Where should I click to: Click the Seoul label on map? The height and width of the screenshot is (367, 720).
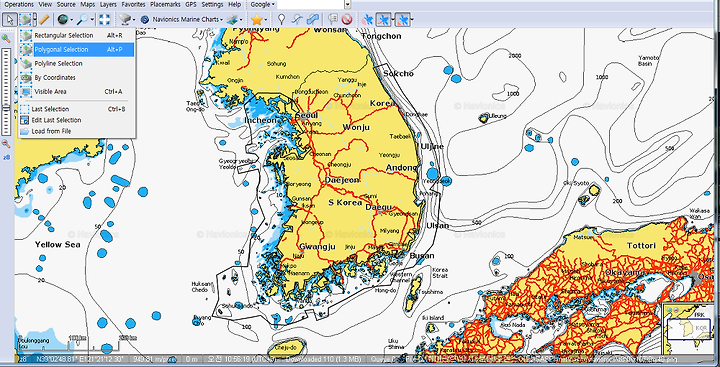point(306,115)
